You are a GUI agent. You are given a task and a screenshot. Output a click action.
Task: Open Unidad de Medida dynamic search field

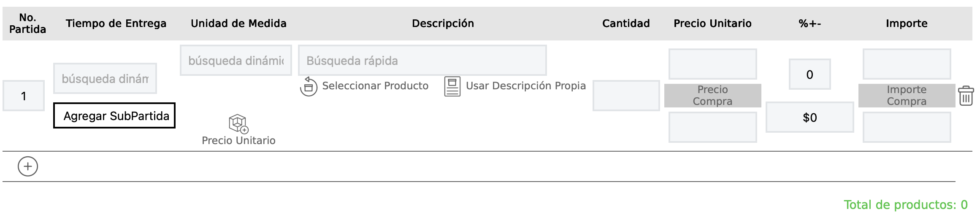(x=236, y=61)
